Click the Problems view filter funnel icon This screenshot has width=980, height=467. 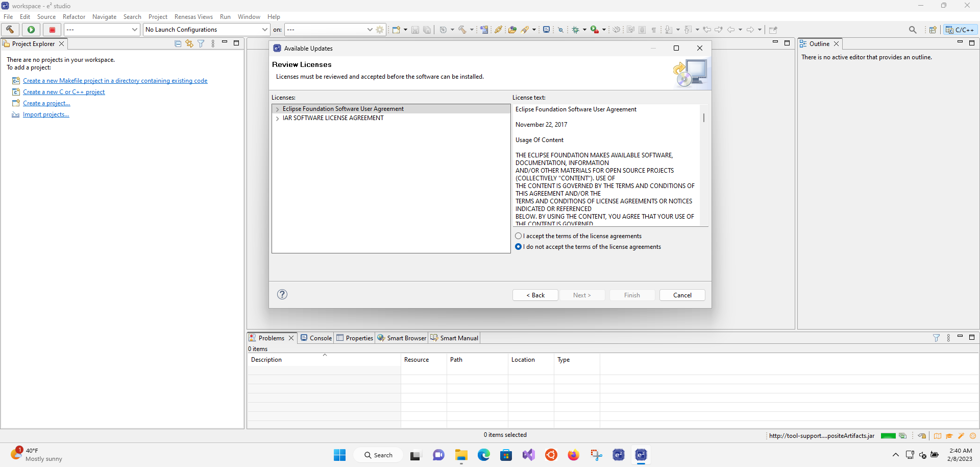click(x=936, y=338)
